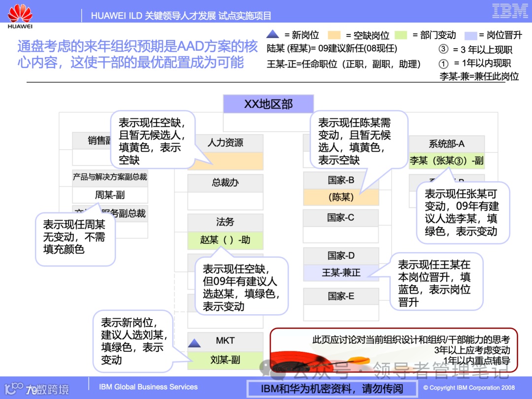Select the 李某（张某③）-副 cell in 系统部-A
This screenshot has height=399, width=532.
click(446, 161)
